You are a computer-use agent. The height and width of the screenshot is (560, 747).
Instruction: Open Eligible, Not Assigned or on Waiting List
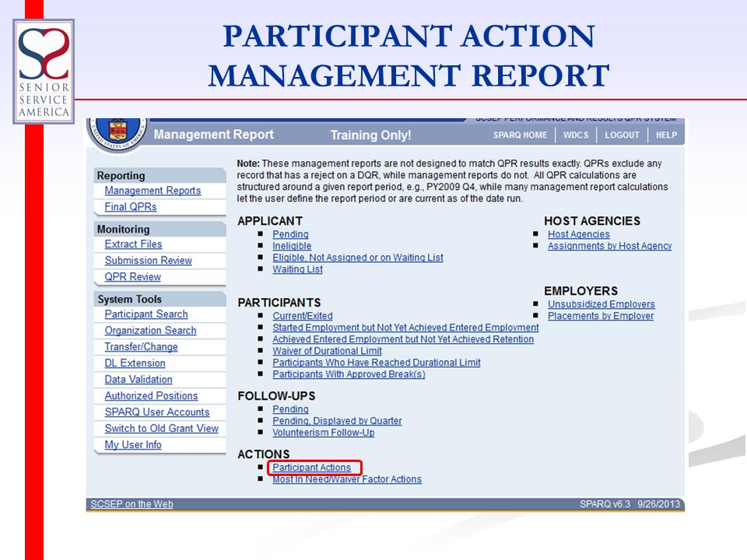coord(358,257)
